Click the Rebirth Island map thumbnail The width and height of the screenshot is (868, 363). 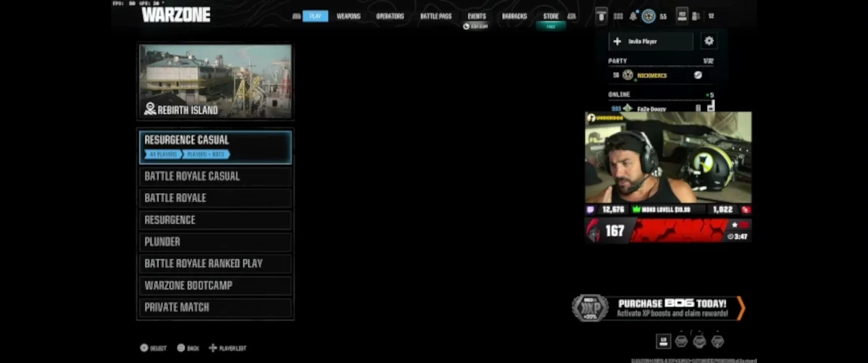215,81
